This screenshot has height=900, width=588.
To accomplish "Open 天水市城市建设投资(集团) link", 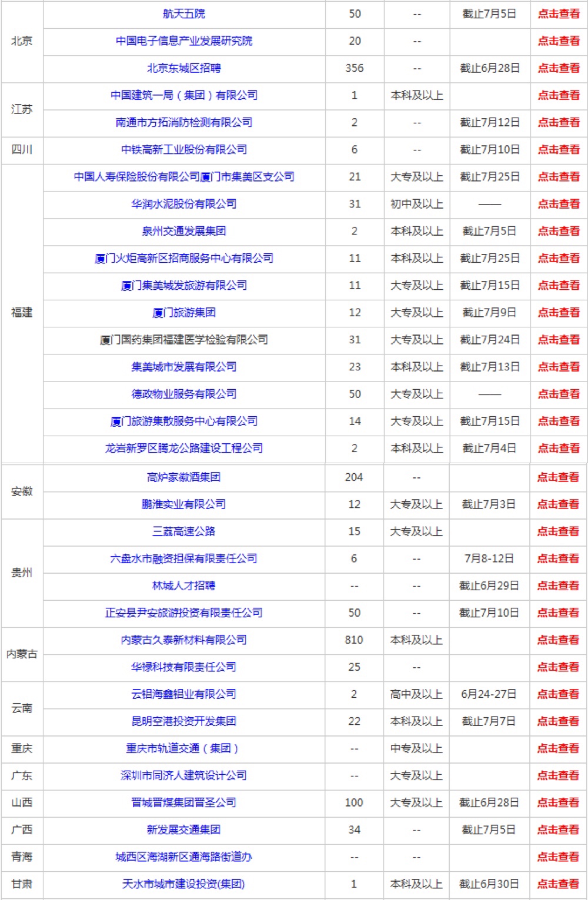I will (x=184, y=884).
